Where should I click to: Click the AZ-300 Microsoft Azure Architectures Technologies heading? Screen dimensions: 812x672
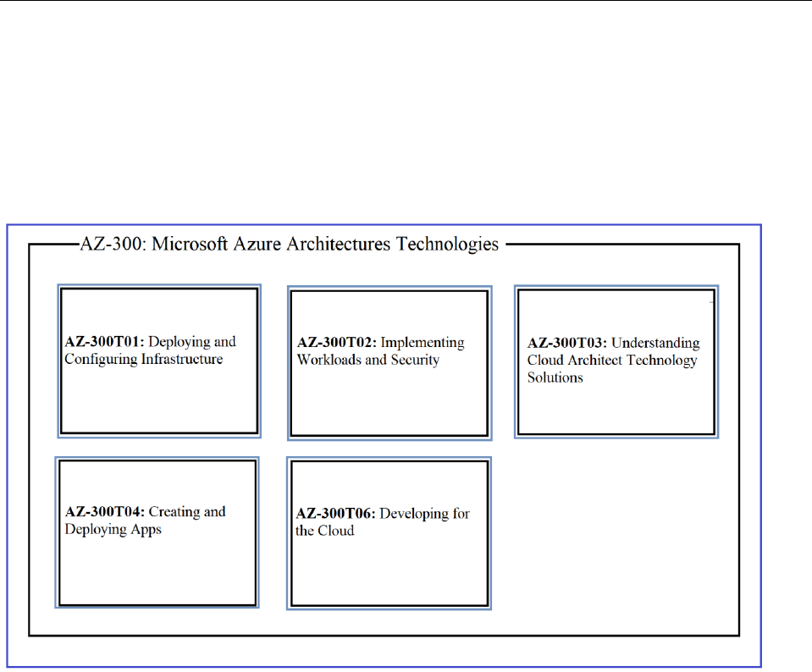click(x=289, y=244)
